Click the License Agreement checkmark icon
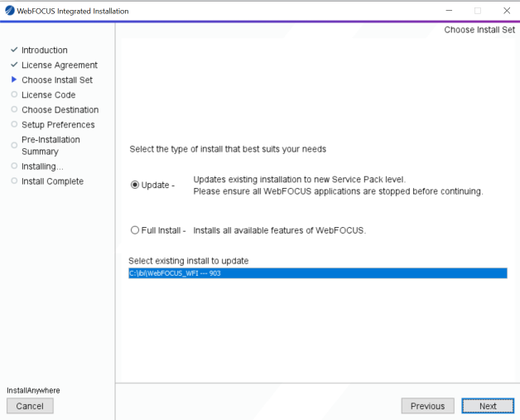 click(14, 65)
